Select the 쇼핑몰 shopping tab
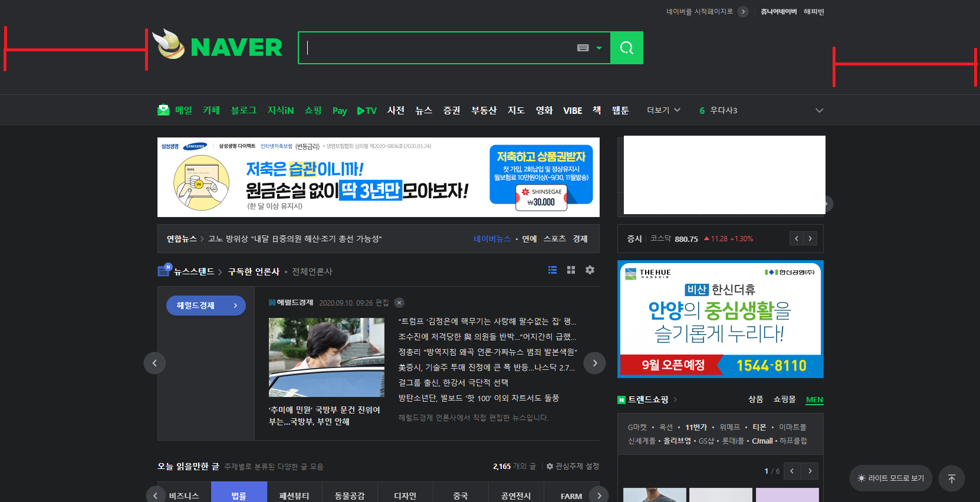 (x=784, y=399)
